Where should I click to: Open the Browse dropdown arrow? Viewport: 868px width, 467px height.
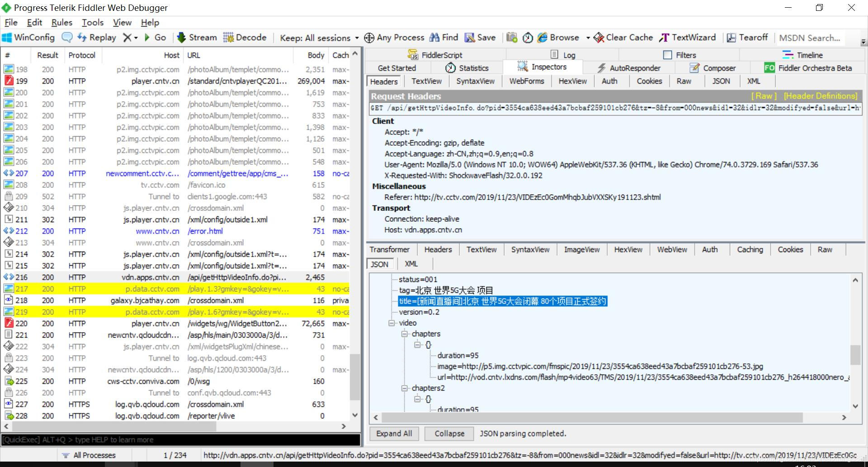pyautogui.click(x=588, y=38)
